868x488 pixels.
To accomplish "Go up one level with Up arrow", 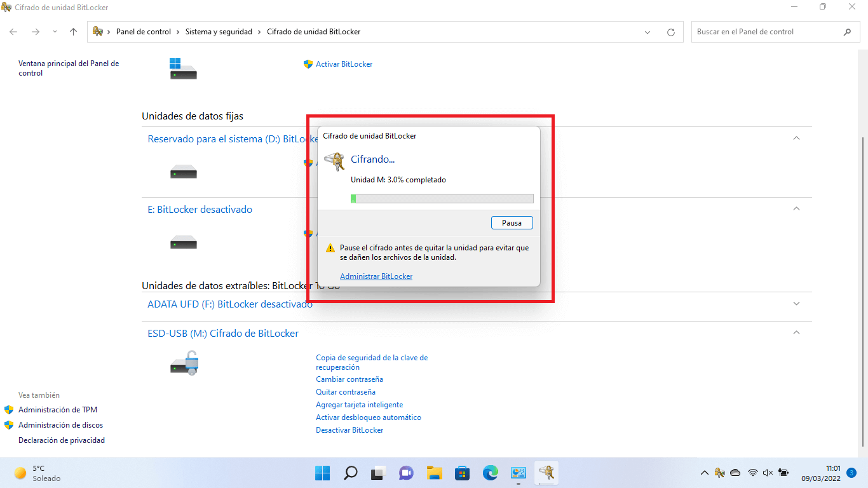I will click(73, 32).
